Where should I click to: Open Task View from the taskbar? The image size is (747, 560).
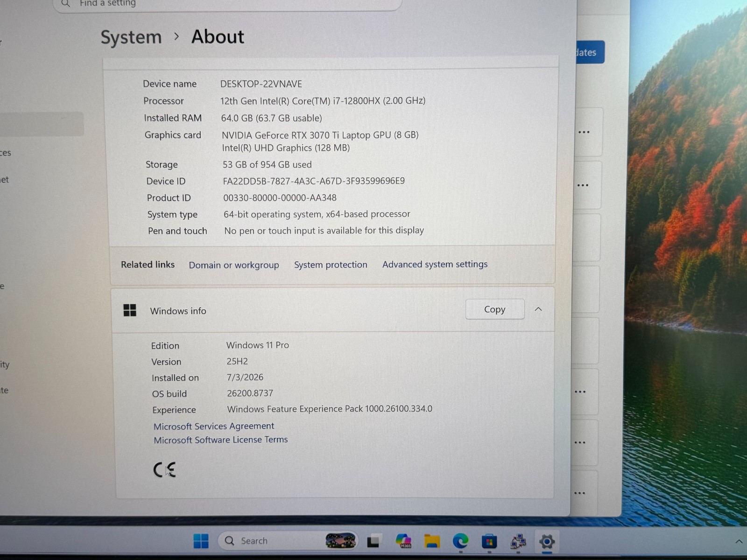click(x=373, y=541)
